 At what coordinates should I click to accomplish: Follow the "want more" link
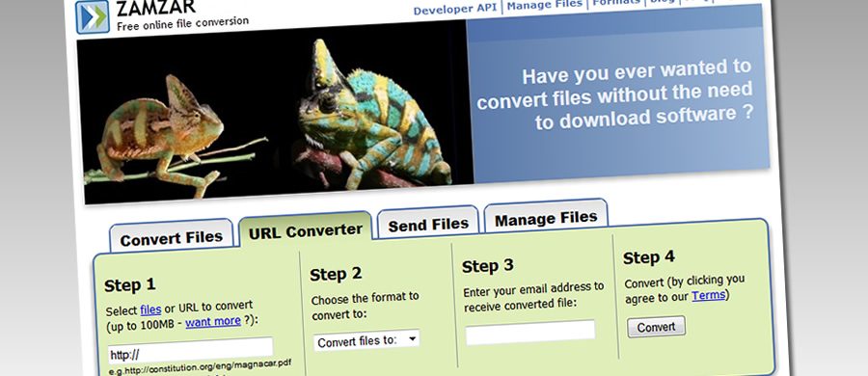click(x=213, y=321)
